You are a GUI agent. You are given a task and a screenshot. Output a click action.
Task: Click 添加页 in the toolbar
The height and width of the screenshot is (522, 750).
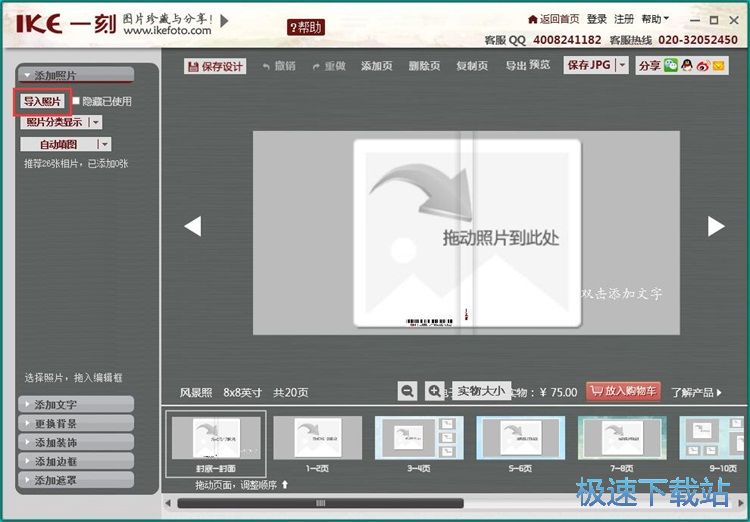click(x=376, y=66)
